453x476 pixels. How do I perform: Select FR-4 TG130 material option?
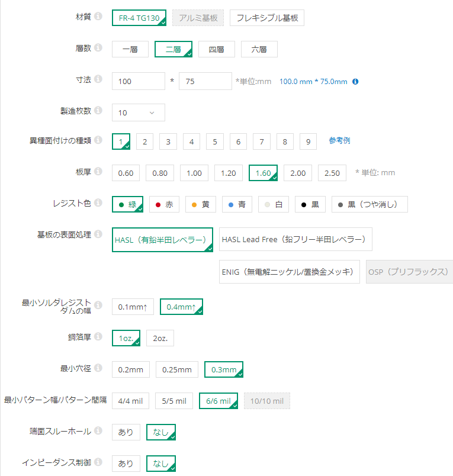[x=139, y=18]
